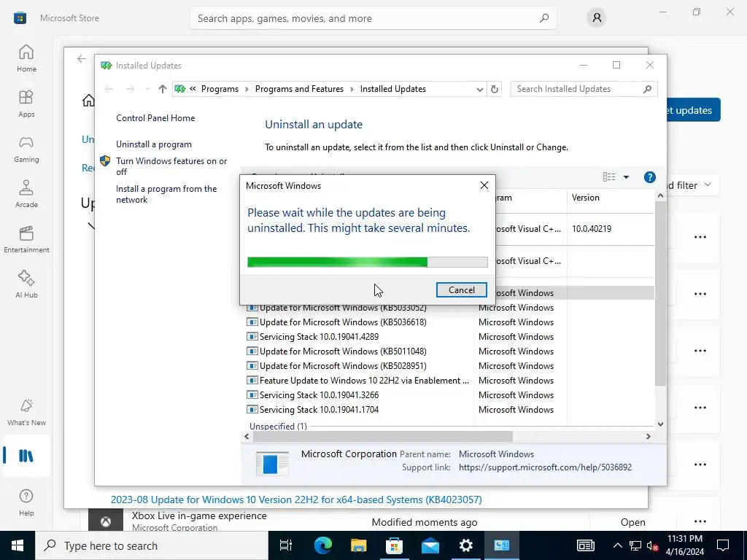Viewport: 747px width, 560px height.
Task: Open the view options dropdown arrow
Action: coord(626,177)
